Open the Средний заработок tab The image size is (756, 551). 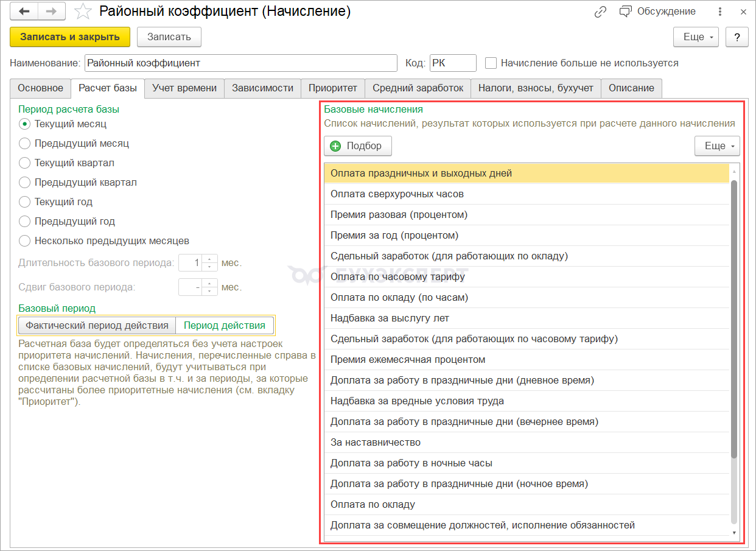click(418, 88)
